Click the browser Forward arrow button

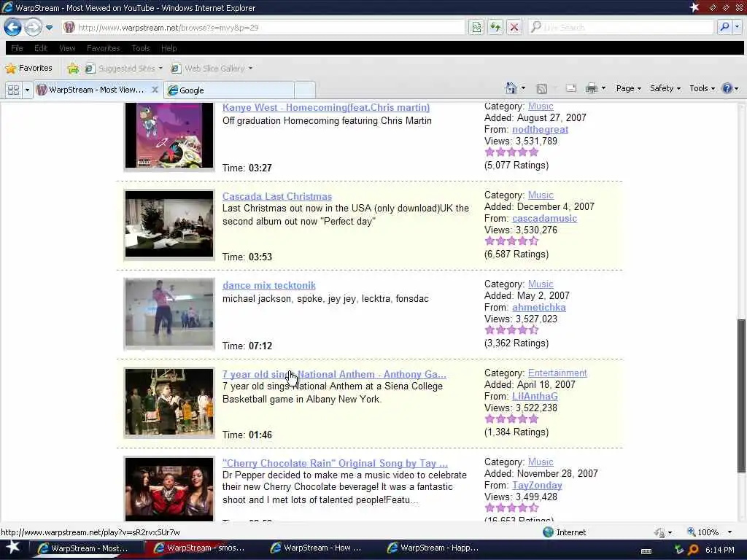pyautogui.click(x=32, y=27)
